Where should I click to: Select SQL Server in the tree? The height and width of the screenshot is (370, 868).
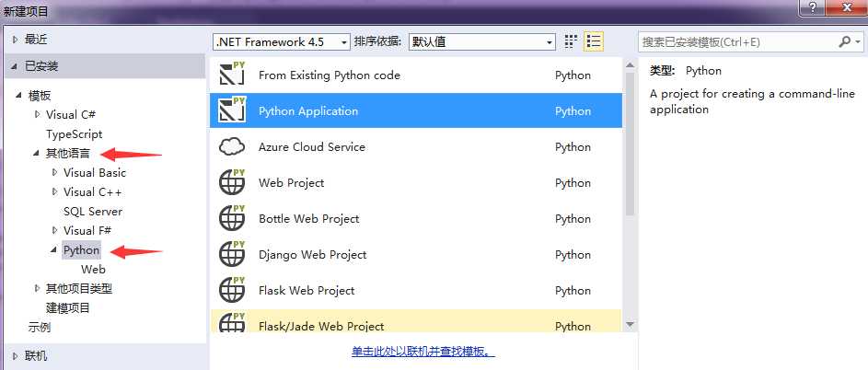pos(93,211)
